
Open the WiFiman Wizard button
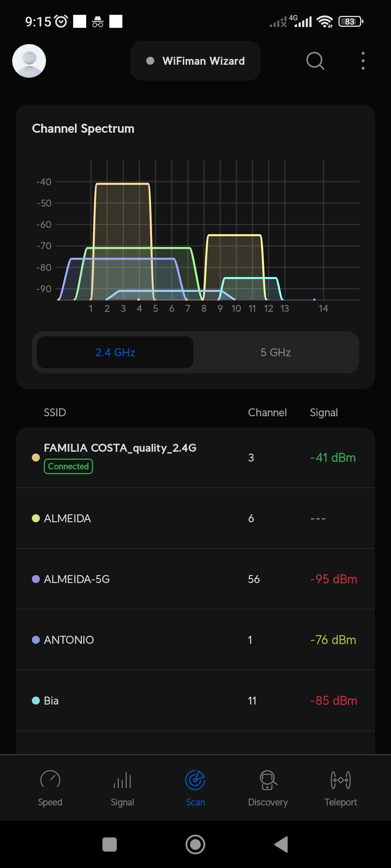pos(195,61)
